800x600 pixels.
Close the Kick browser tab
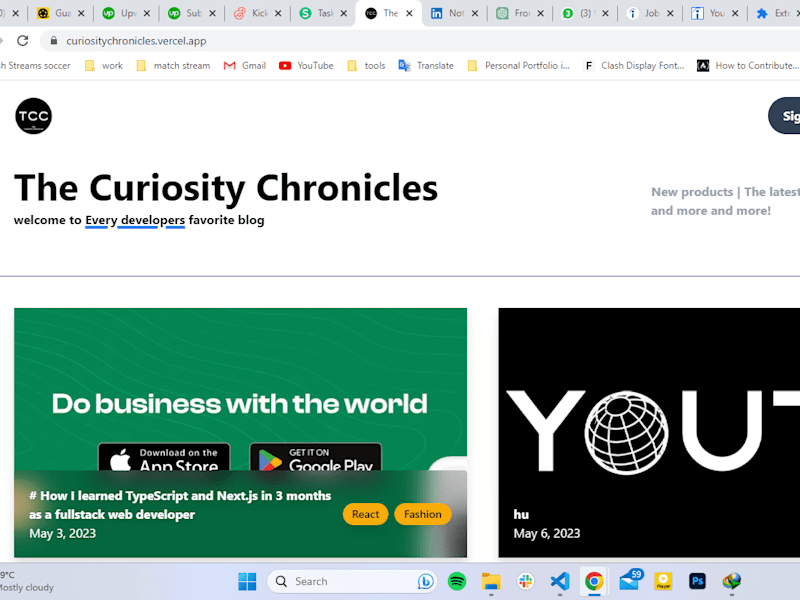(x=278, y=13)
